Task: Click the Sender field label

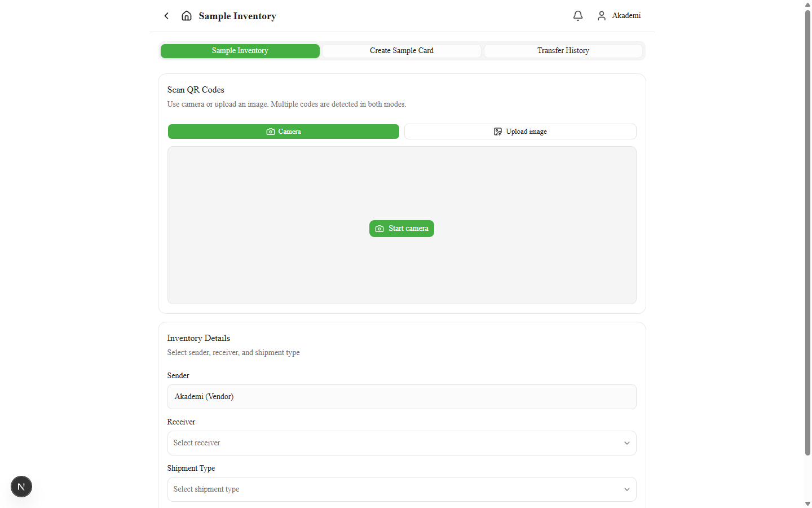Action: pos(178,375)
